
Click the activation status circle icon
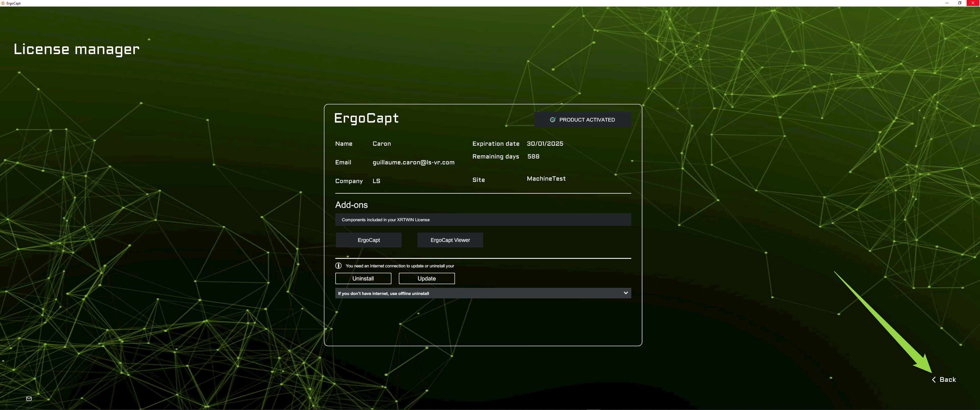click(x=552, y=120)
